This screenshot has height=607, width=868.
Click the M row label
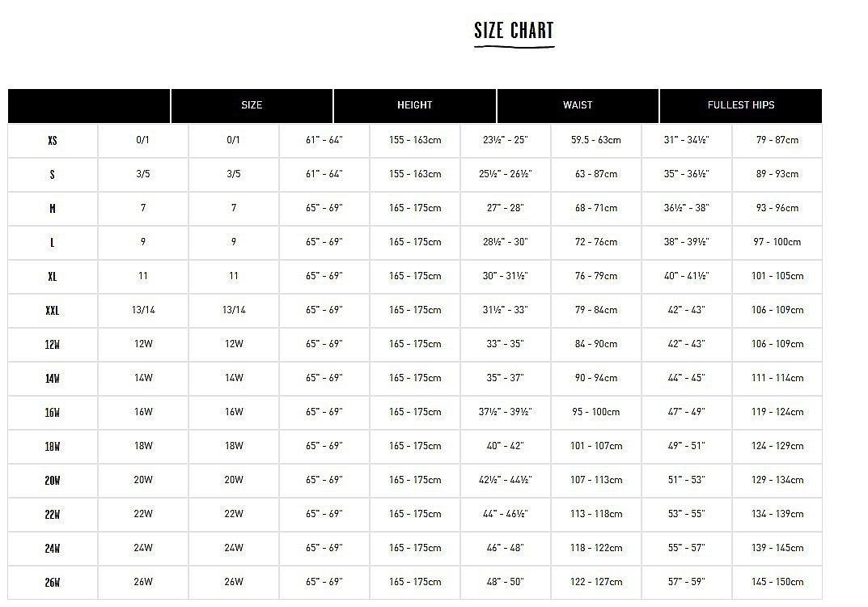53,209
